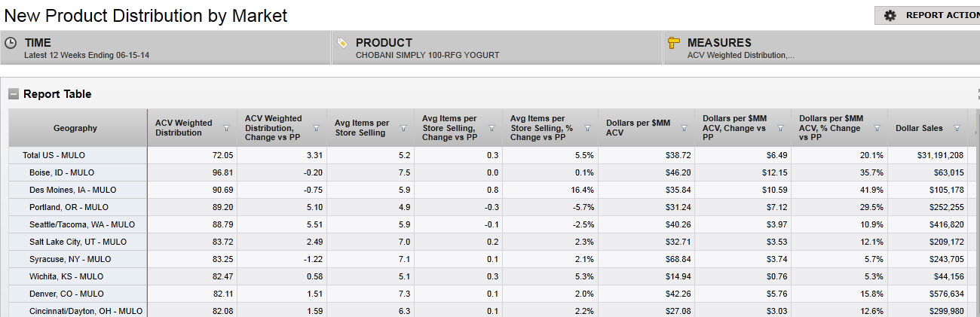
Task: Open the PRODUCT selection panel
Action: pos(496,47)
